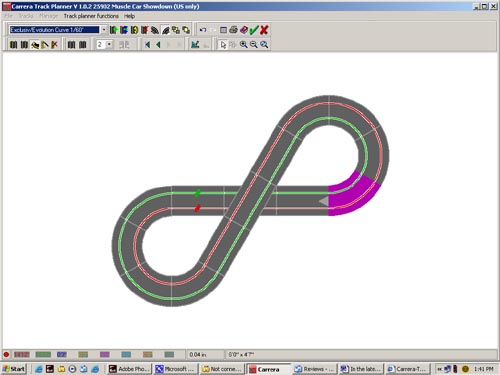Switch to the Not conne... taskbar button
500x375 pixels.
(222, 369)
